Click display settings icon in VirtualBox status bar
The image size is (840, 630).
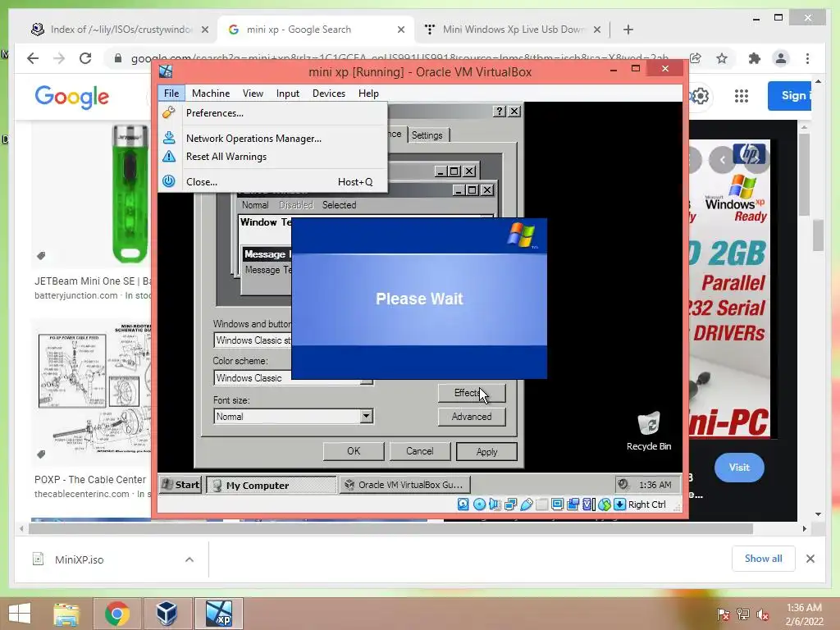point(557,504)
